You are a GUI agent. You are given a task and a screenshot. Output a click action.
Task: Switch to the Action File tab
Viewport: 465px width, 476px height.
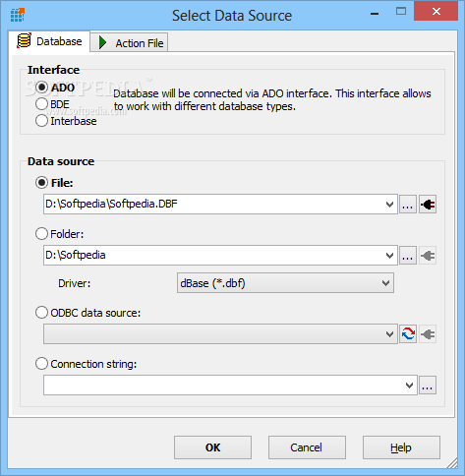(129, 42)
